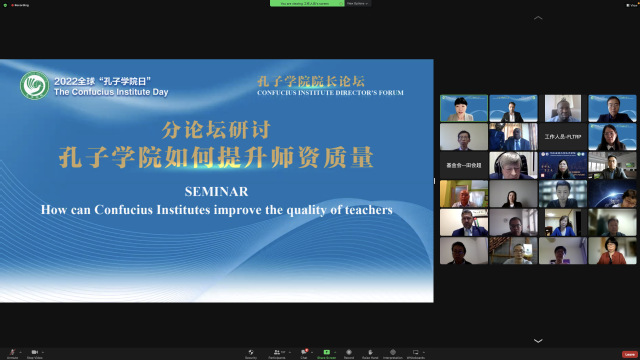Expand audio options arrow beside Unmute
Viewport: 640px width, 360px height.
[x=20, y=352]
